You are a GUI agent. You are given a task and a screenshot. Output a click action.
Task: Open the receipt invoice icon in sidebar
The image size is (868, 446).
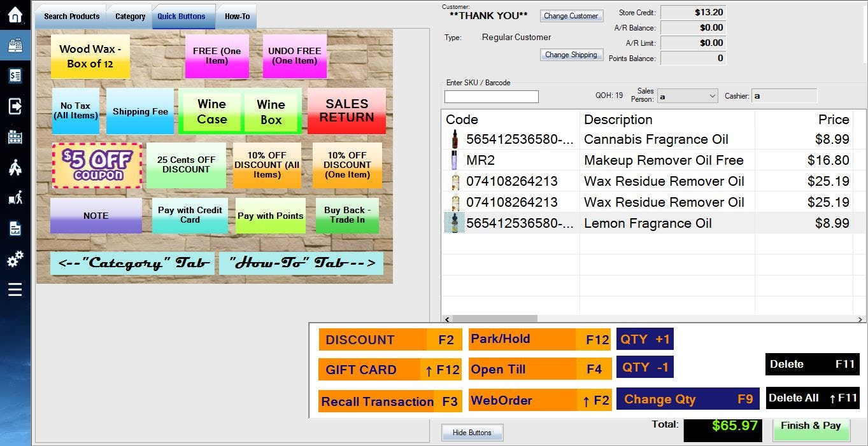pyautogui.click(x=15, y=76)
